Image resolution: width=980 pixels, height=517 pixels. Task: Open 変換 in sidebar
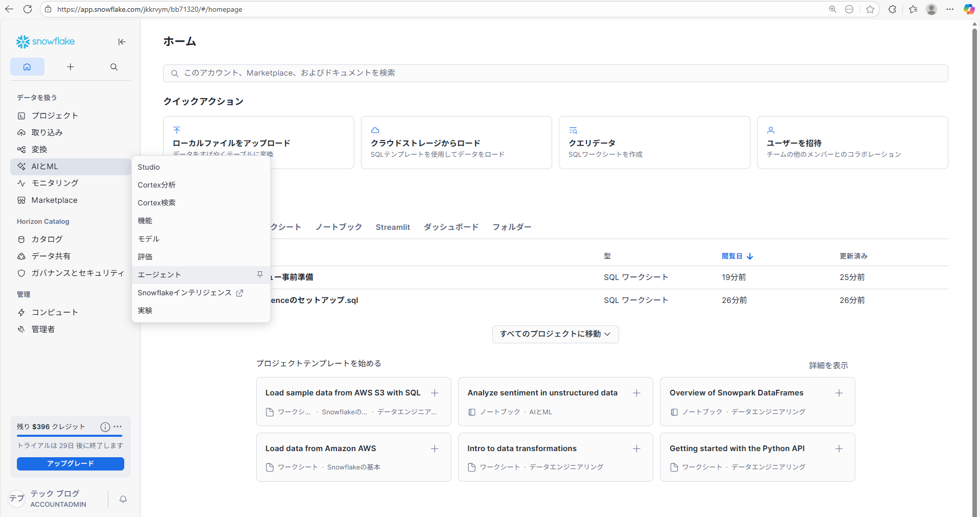(71, 149)
